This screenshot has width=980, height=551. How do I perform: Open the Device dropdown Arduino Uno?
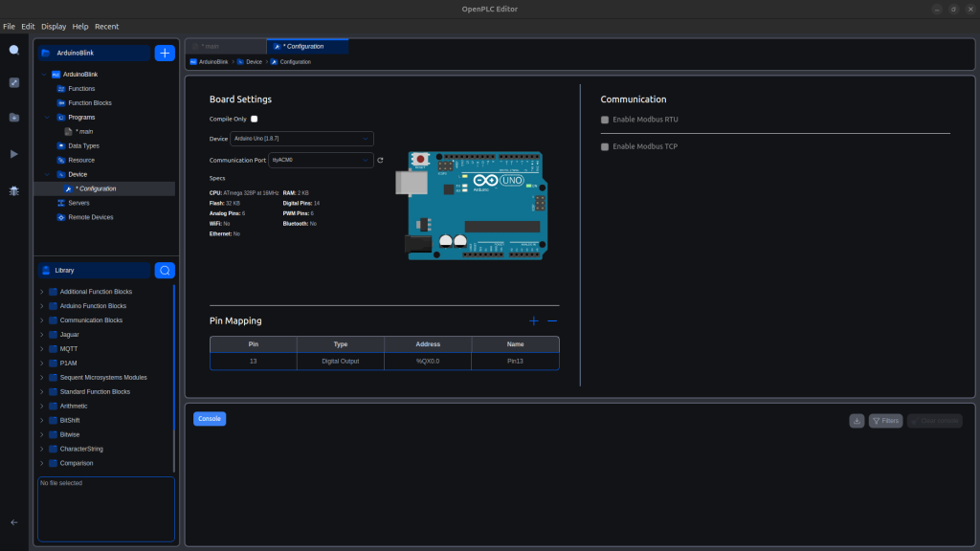[x=301, y=139]
